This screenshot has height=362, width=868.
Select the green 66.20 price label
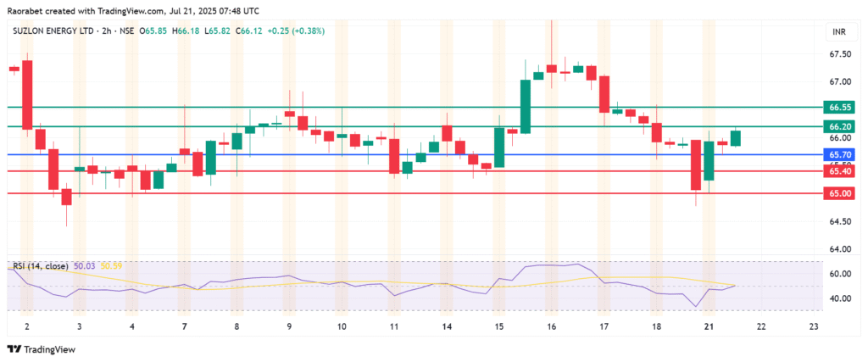tap(840, 126)
